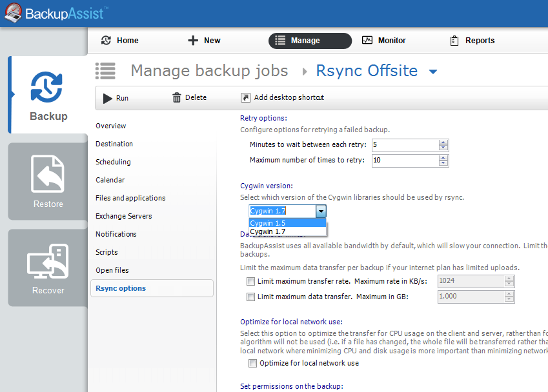Switch to the Manage tab

point(310,41)
